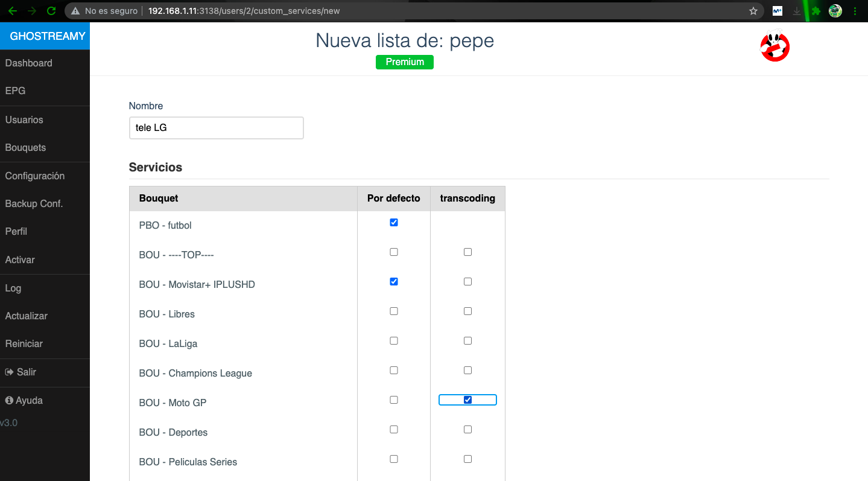Uncheck Por defecto for PBO - futbol
This screenshot has width=868, height=481.
click(x=394, y=223)
